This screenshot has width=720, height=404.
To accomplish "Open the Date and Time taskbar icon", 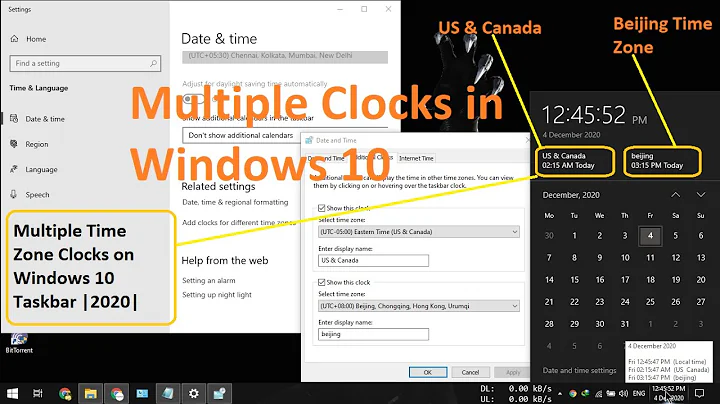I will [219, 393].
